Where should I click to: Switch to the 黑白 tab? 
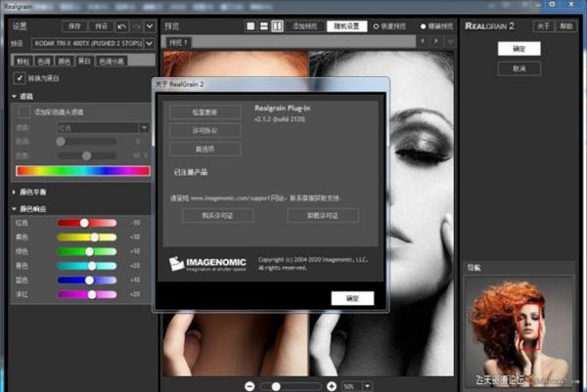tap(86, 60)
